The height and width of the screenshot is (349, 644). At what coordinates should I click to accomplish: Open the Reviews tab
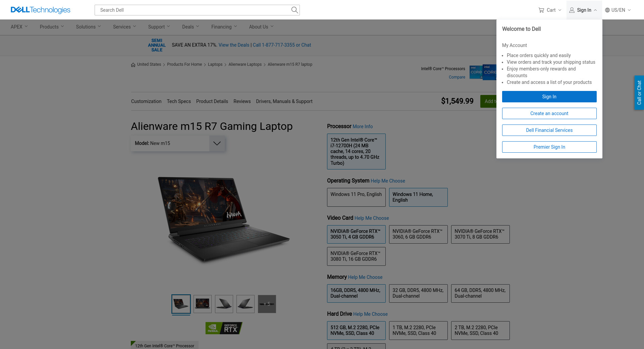tap(242, 101)
